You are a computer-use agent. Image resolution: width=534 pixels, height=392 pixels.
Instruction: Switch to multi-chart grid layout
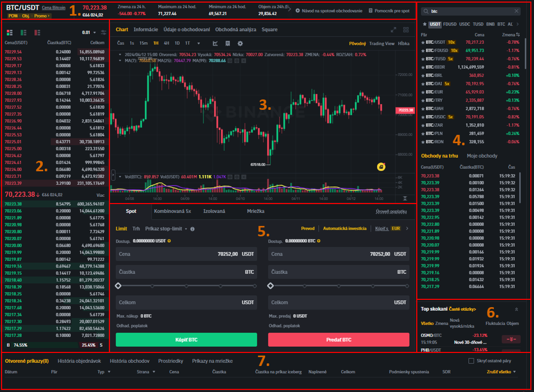[406, 30]
